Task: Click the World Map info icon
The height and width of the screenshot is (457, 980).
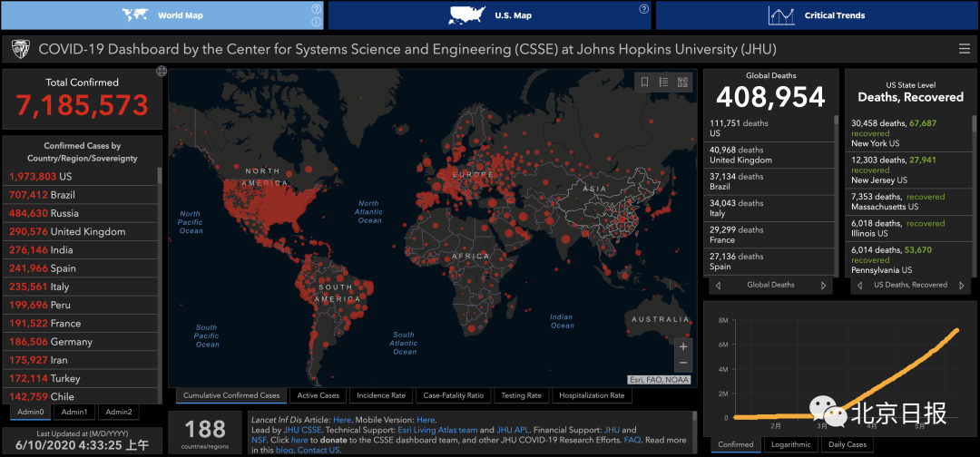Action: [317, 22]
